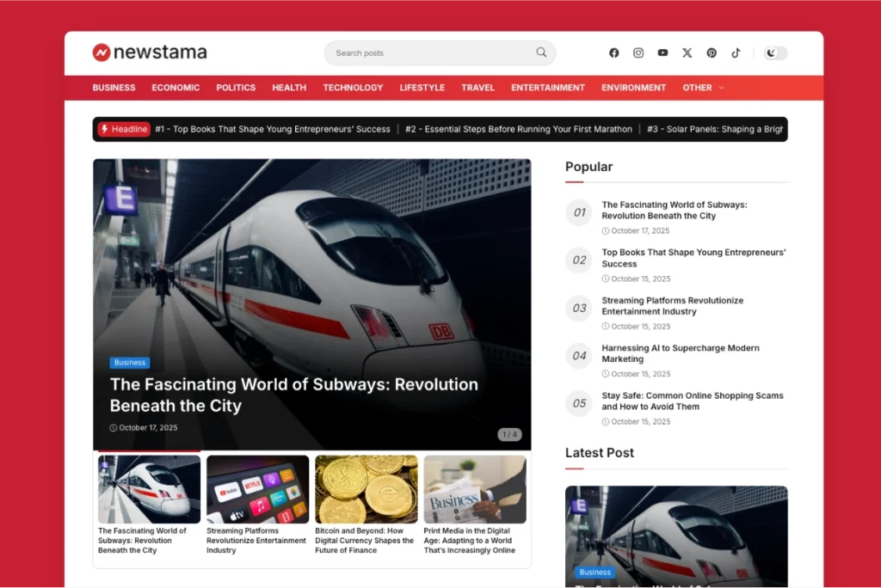881x588 pixels.
Task: Select the Streaming Platforms slide thumbnail
Action: click(x=257, y=489)
